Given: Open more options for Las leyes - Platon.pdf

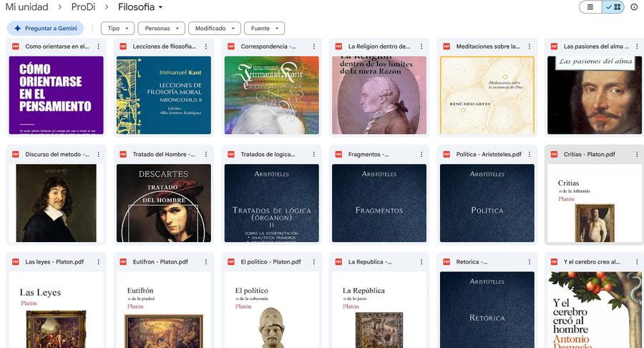Looking at the screenshot, I should click(x=99, y=262).
